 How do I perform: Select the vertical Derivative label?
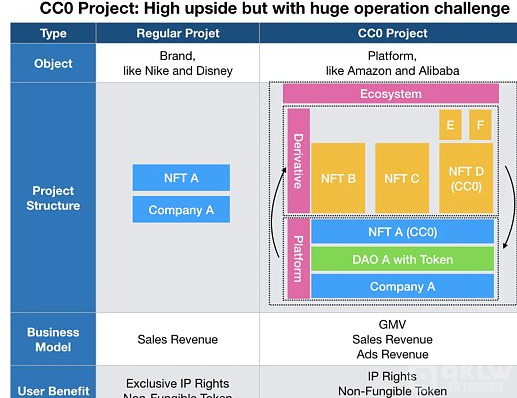point(299,161)
